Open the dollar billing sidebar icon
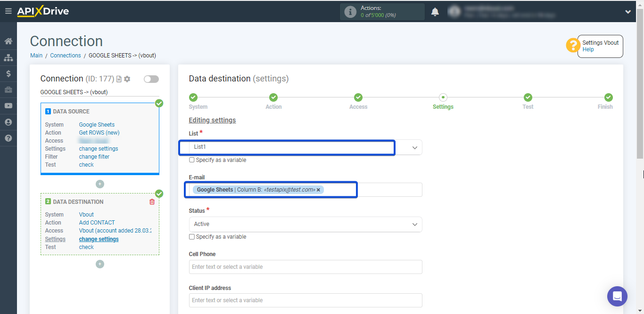Screen dimensions: 644x314 [x=8, y=74]
